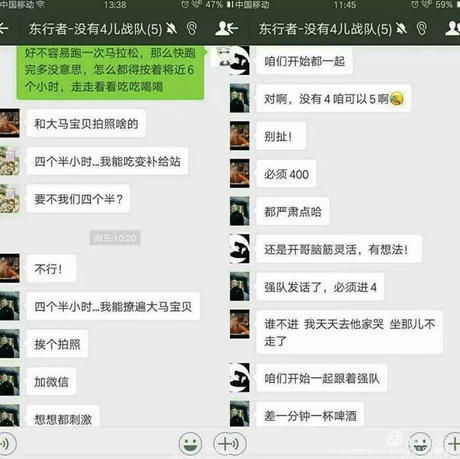Tap the earpiece mode icon in left header

[x=191, y=29]
